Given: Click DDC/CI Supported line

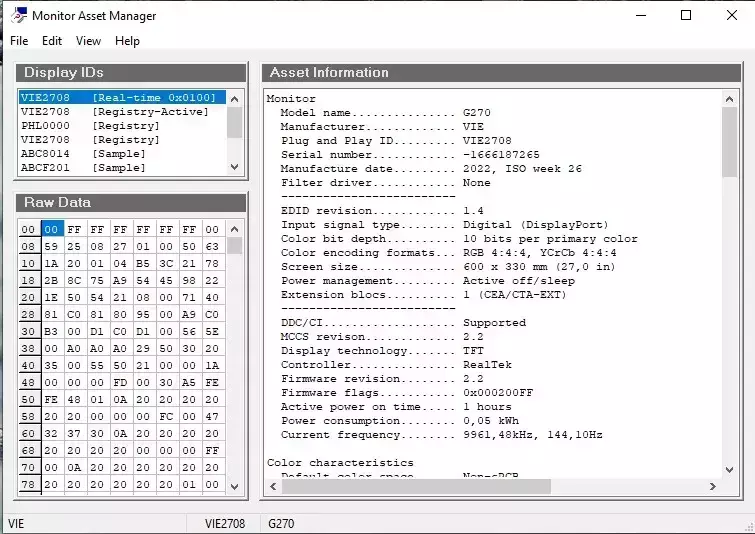Looking at the screenshot, I should coord(404,323).
